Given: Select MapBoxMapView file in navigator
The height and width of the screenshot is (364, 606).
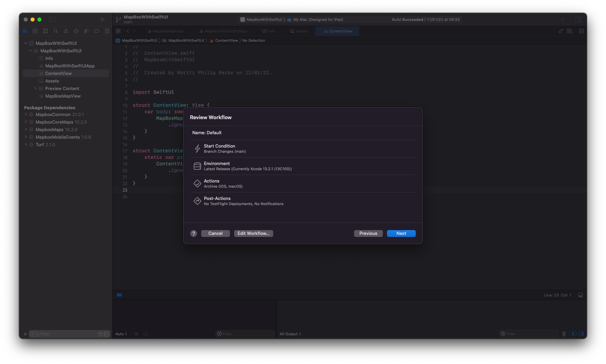Looking at the screenshot, I should coord(63,96).
